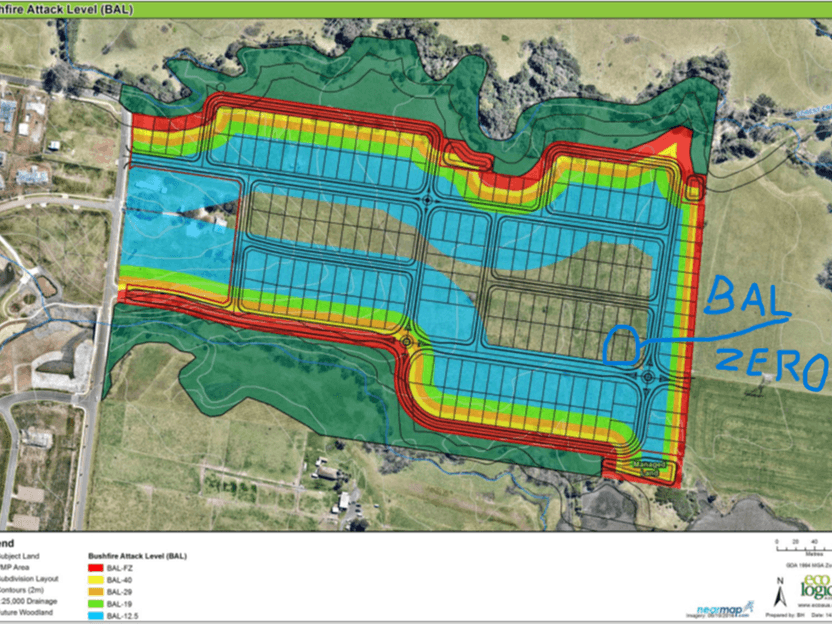
Task: Click the 'Subject Land' legend entry
Action: point(19,556)
